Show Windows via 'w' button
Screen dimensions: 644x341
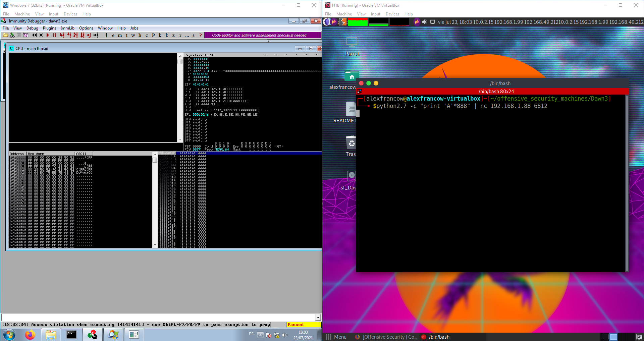tap(133, 35)
